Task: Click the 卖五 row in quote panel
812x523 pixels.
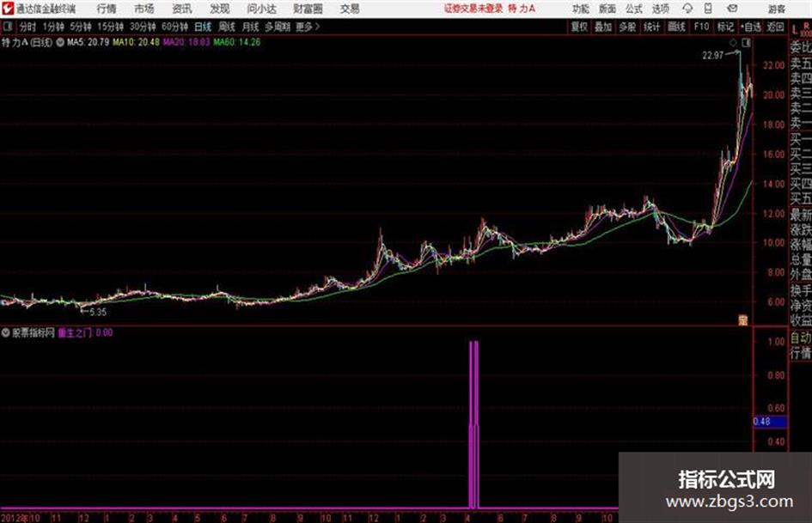Action: pyautogui.click(x=801, y=64)
